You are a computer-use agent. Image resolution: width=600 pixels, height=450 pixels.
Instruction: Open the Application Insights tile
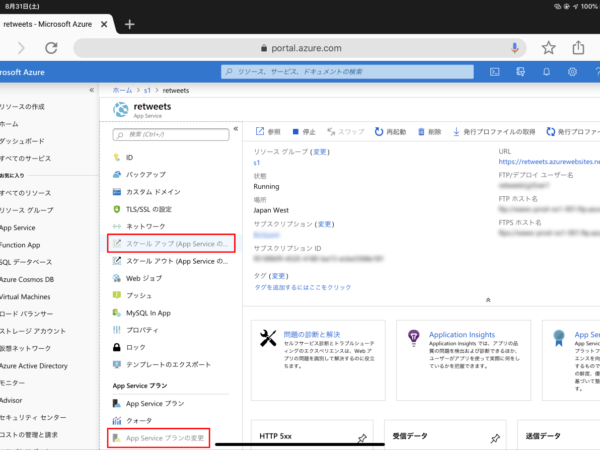[463, 360]
